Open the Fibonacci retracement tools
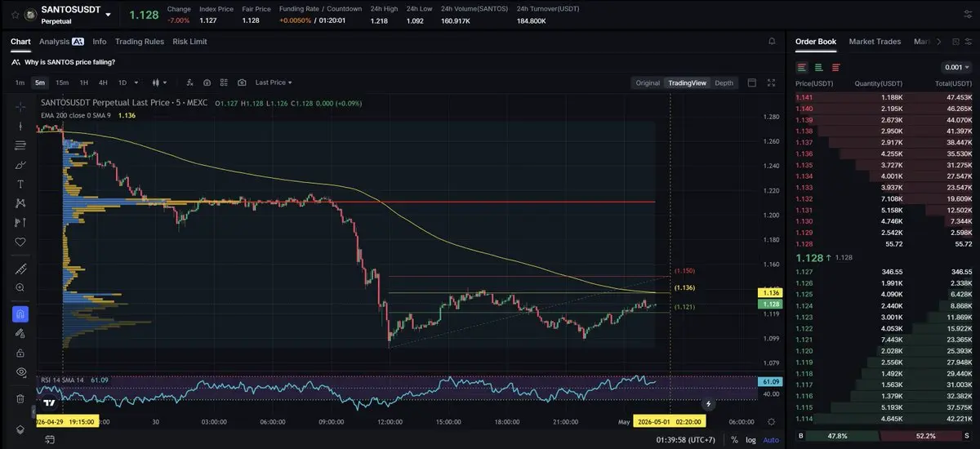The image size is (980, 449). pyautogui.click(x=20, y=145)
